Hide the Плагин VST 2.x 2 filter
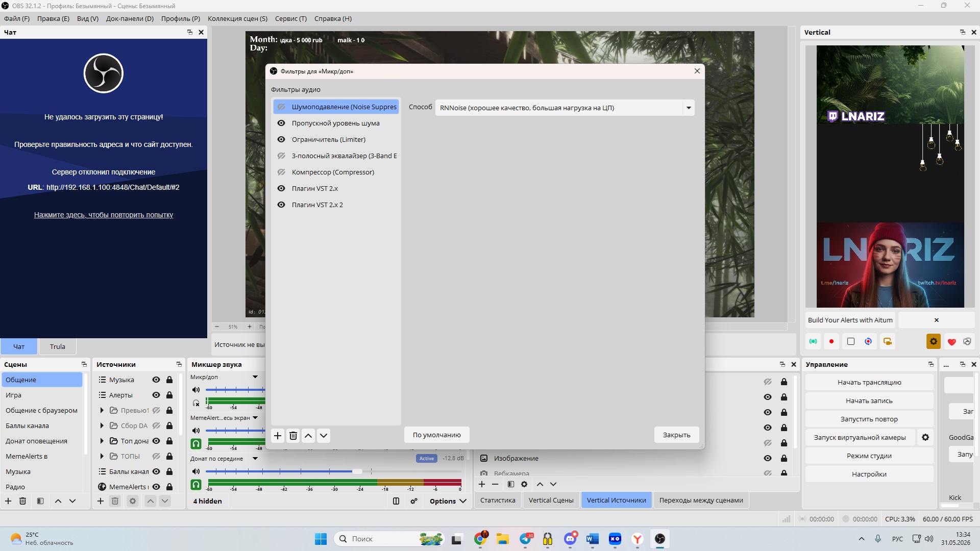 tap(281, 205)
